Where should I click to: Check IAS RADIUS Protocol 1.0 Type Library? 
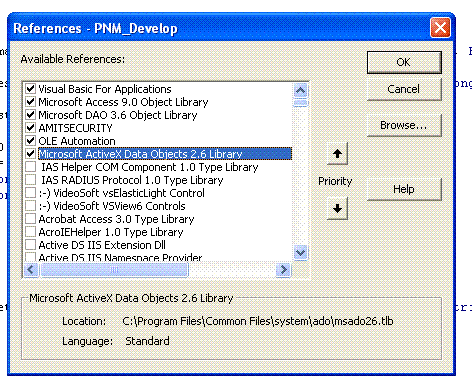pyautogui.click(x=31, y=180)
